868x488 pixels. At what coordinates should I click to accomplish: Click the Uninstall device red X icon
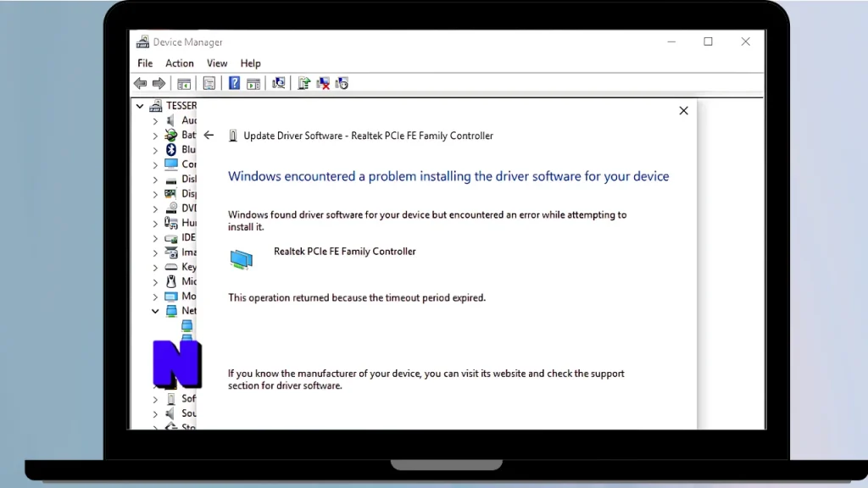(x=323, y=84)
